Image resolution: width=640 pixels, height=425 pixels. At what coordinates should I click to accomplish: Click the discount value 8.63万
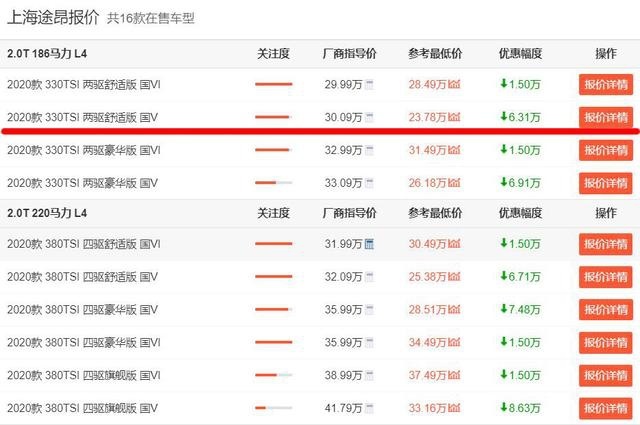click(x=524, y=408)
